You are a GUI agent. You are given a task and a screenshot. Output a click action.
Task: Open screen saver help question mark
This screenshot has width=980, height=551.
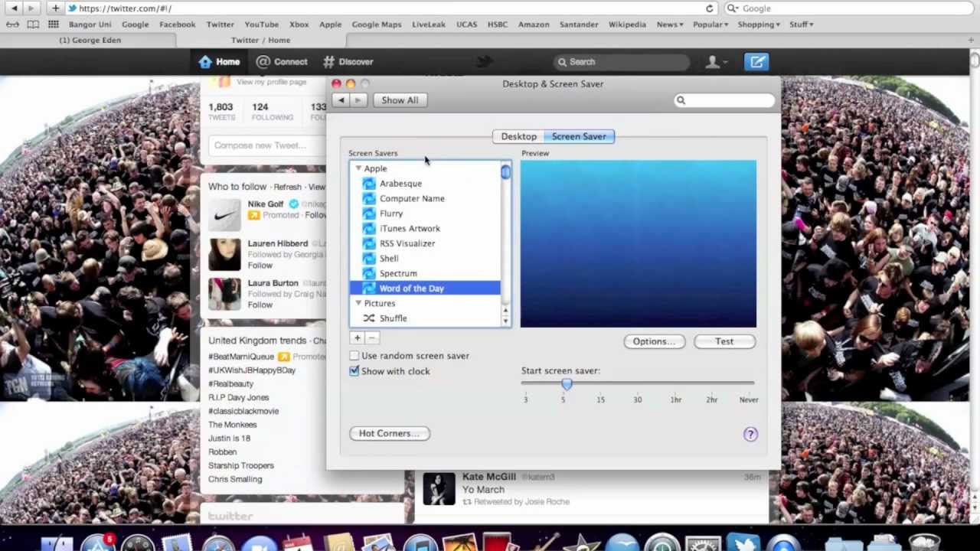click(x=750, y=434)
